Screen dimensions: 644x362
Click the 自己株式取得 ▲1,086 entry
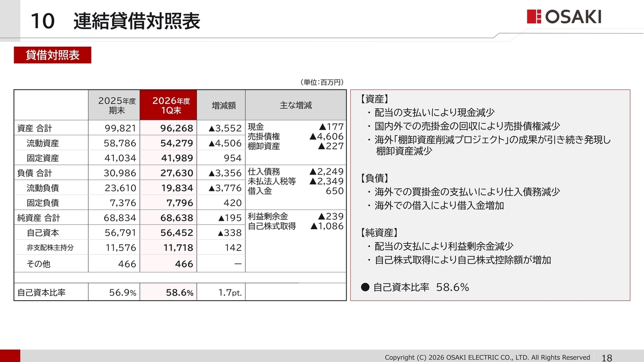(x=296, y=226)
